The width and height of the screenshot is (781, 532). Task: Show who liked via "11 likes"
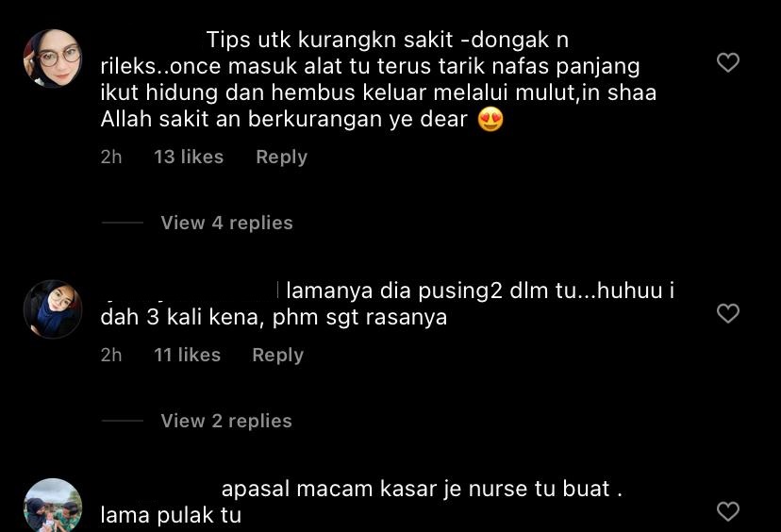188,356
